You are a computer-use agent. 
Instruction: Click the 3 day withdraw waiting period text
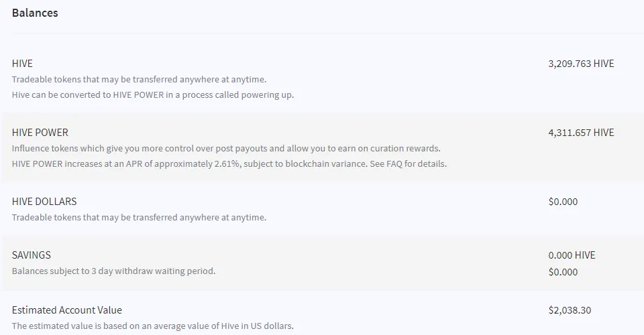pyautogui.click(x=114, y=271)
